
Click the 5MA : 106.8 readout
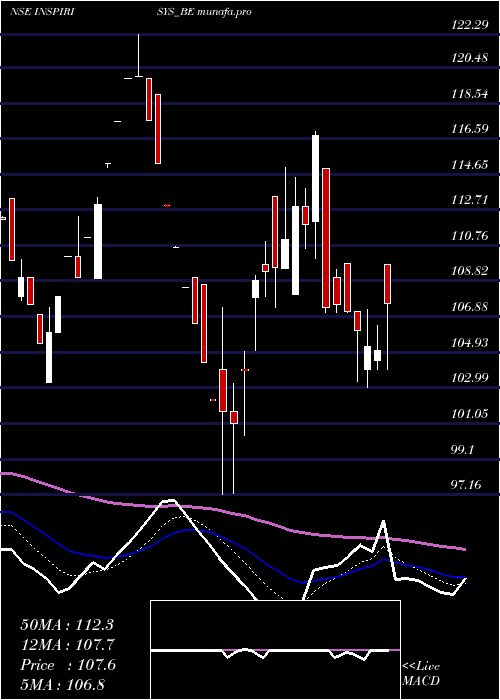click(x=62, y=684)
